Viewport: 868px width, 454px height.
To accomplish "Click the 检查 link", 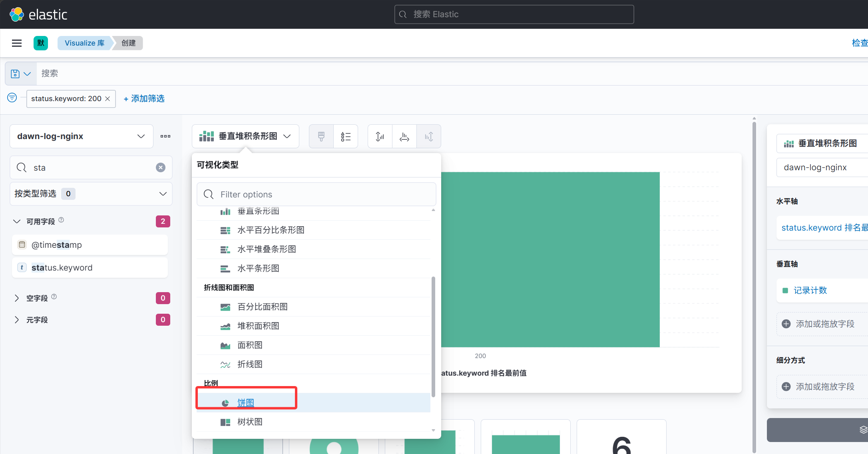I will point(860,43).
